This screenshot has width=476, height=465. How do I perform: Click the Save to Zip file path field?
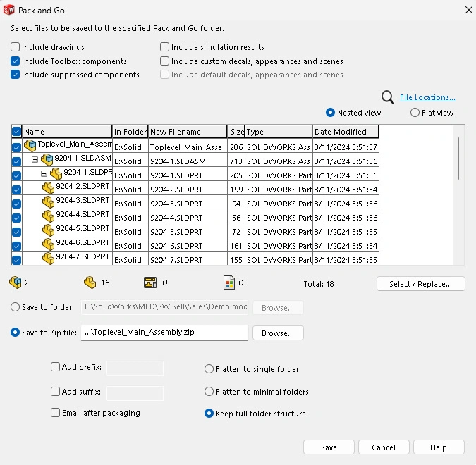tap(164, 333)
